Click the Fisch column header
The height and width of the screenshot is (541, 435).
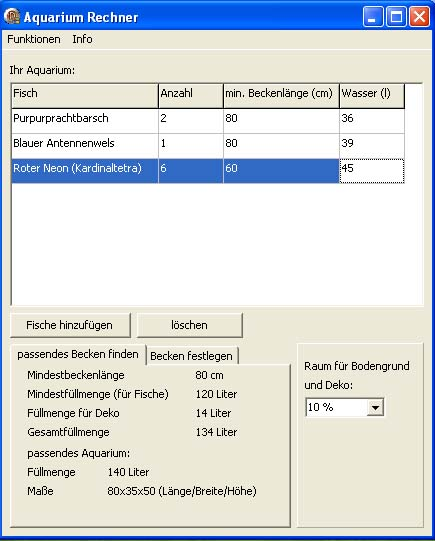click(85, 96)
